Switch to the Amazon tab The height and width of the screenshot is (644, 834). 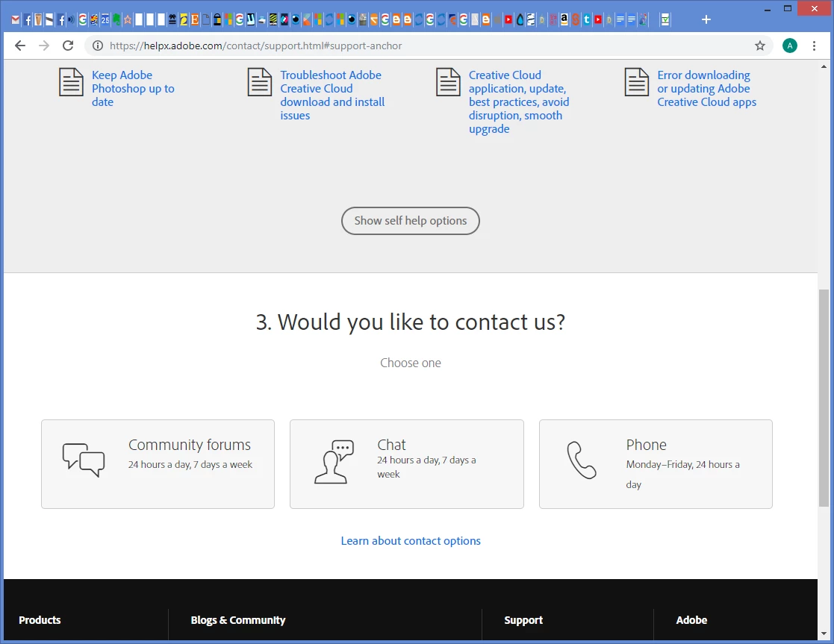point(564,20)
